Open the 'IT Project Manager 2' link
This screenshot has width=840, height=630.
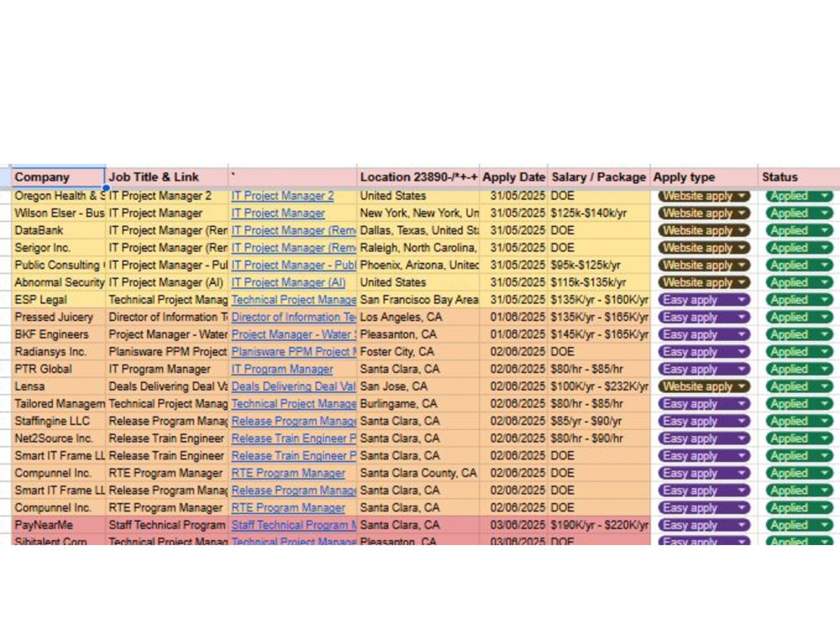point(282,196)
